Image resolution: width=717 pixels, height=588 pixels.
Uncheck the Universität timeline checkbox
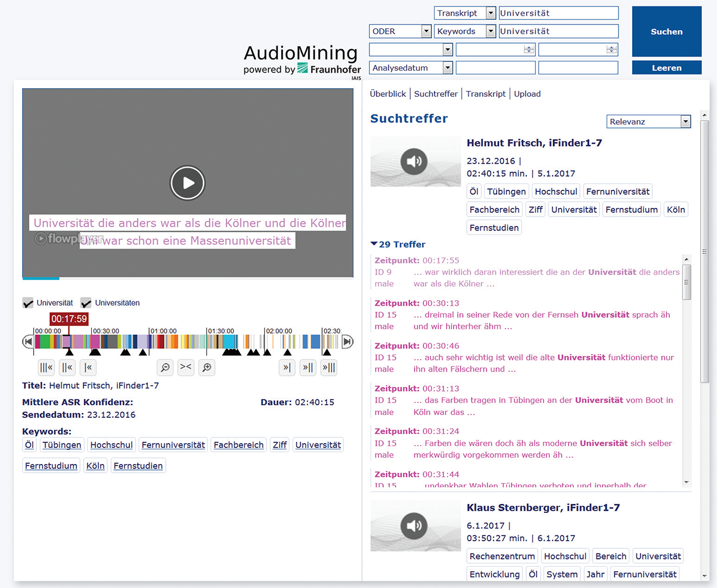pos(28,303)
